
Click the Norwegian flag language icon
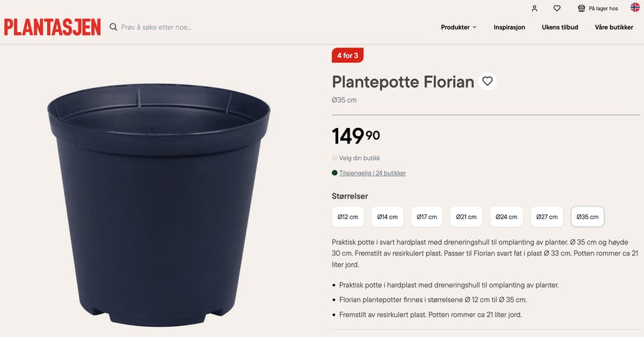tap(635, 7)
